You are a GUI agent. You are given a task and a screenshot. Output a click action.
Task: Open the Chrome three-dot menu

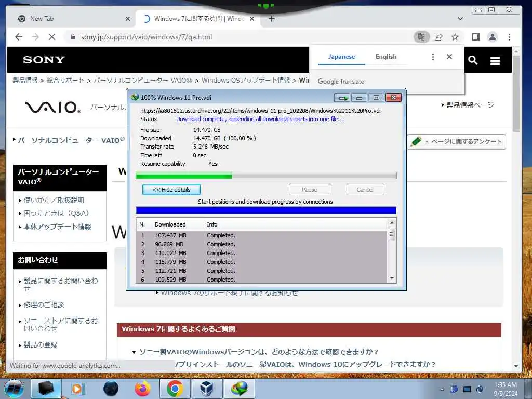509,37
